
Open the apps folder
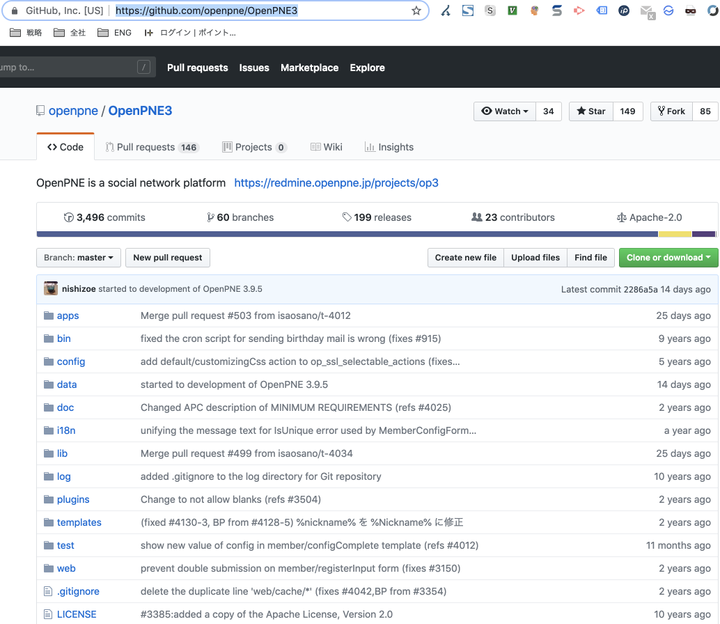(x=68, y=315)
